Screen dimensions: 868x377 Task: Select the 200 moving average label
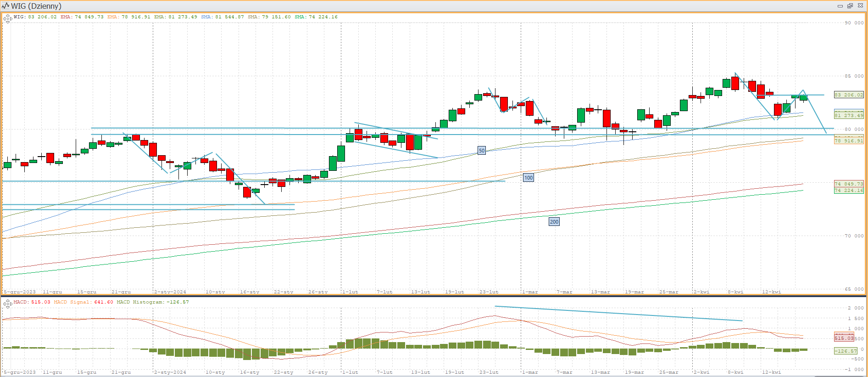554,222
